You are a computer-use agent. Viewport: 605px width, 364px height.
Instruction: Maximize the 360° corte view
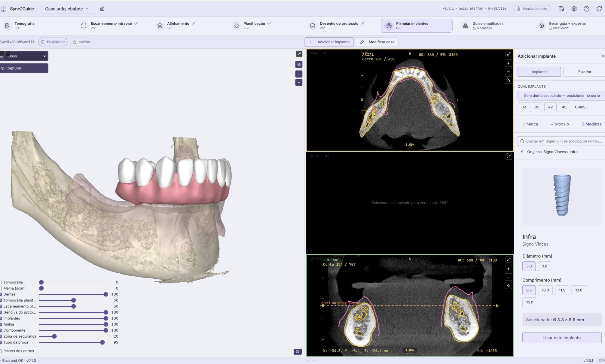(509, 157)
